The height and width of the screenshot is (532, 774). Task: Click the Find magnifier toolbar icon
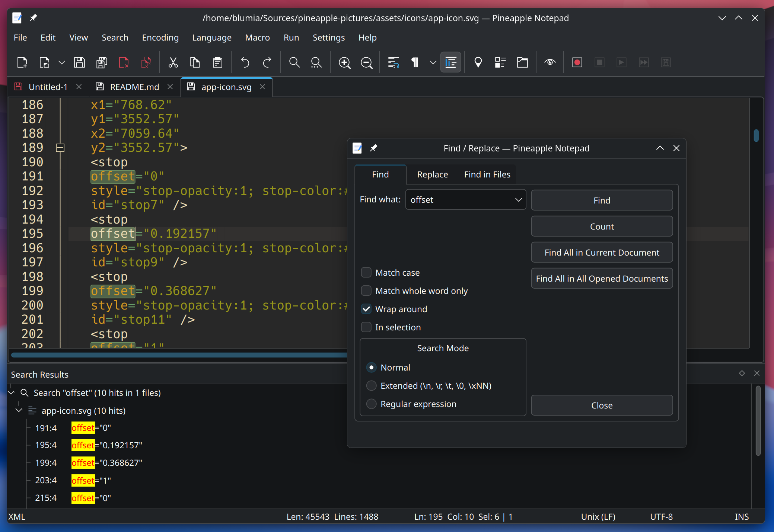pyautogui.click(x=294, y=62)
